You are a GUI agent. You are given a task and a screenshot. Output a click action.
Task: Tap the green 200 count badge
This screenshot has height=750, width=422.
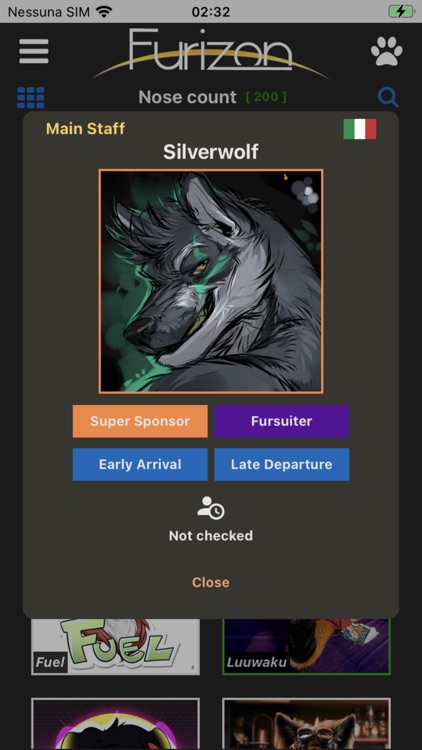click(266, 98)
